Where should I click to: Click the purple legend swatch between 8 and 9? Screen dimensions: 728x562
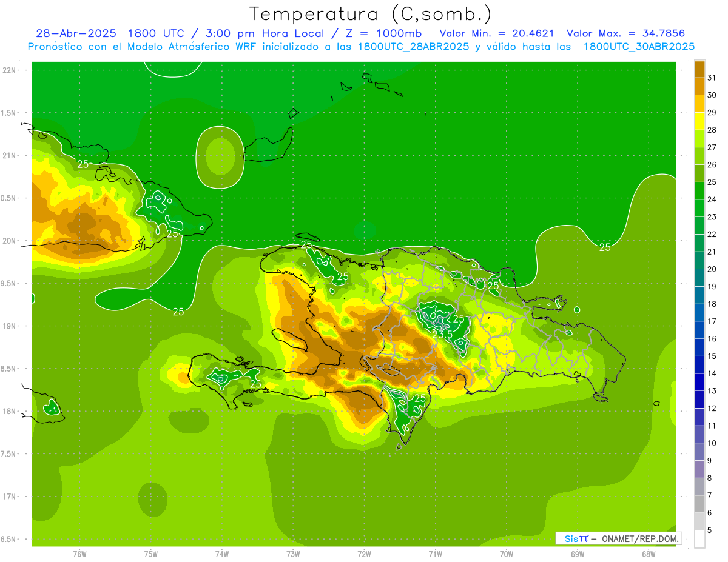tap(699, 469)
